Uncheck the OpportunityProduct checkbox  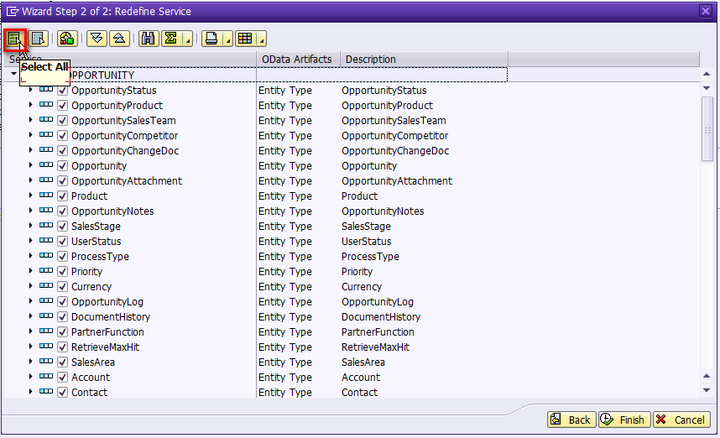62,106
